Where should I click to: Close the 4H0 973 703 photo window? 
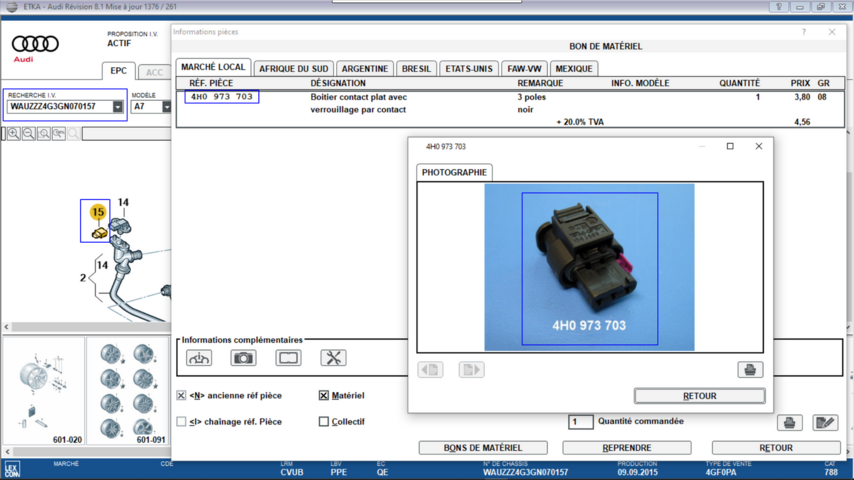759,146
